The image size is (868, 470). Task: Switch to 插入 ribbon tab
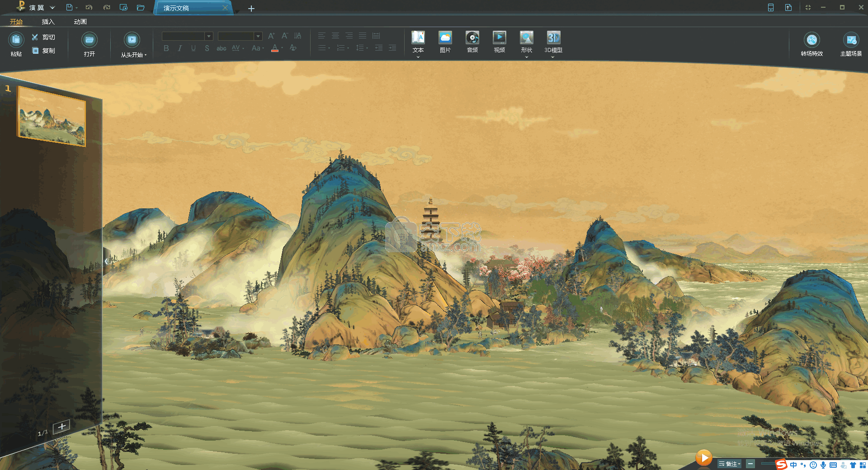[48, 22]
